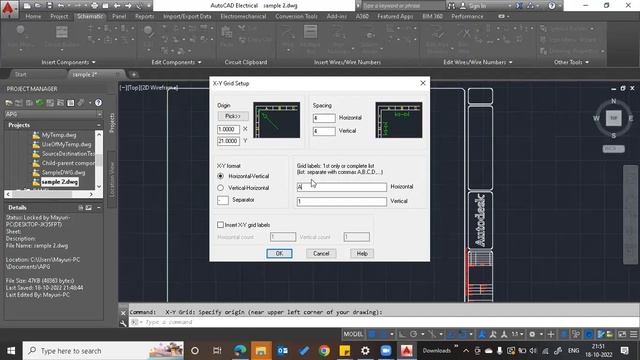Screen dimensions: 640x360
Task: Collapse the Projects section
Action: point(99,125)
